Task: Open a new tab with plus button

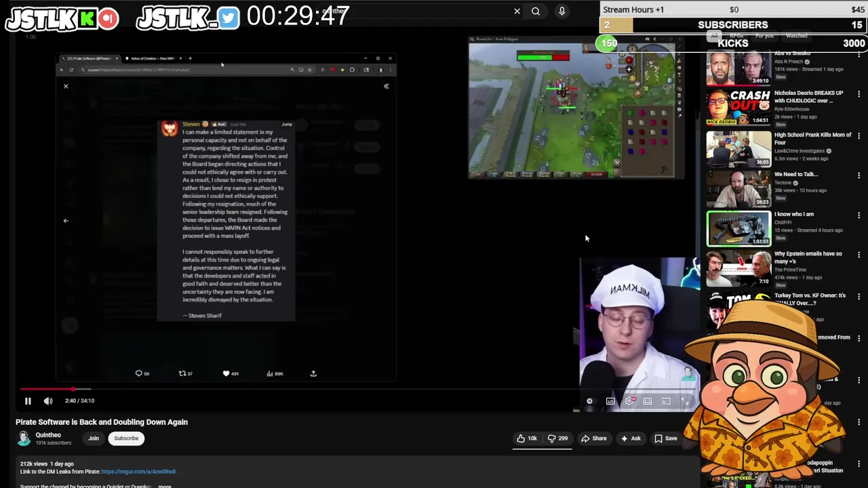Action: click(x=190, y=58)
